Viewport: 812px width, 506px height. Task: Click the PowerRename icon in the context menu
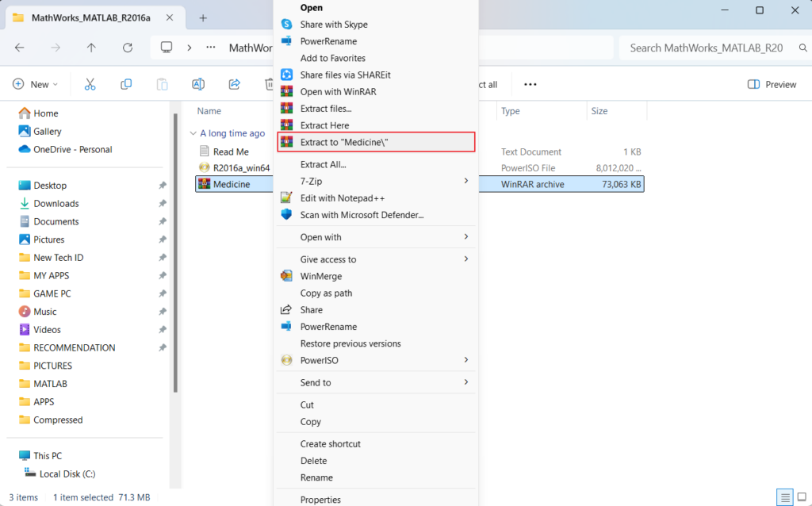point(285,41)
